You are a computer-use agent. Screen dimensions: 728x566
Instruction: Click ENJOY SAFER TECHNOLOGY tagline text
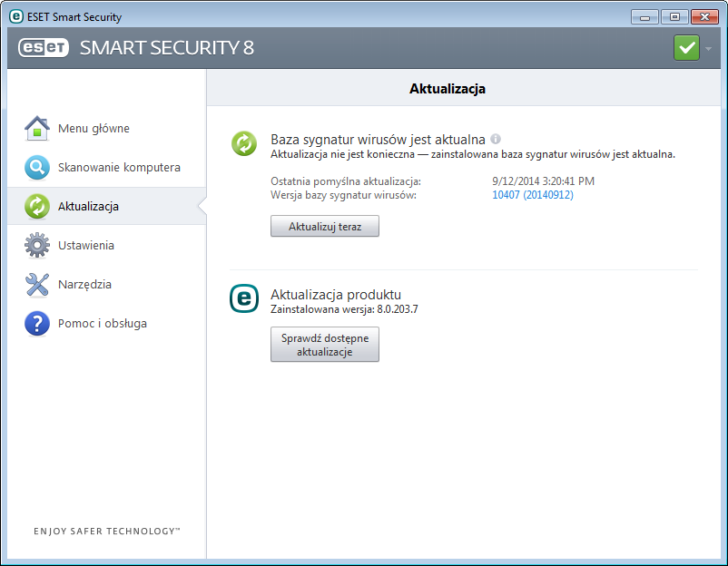point(107,531)
